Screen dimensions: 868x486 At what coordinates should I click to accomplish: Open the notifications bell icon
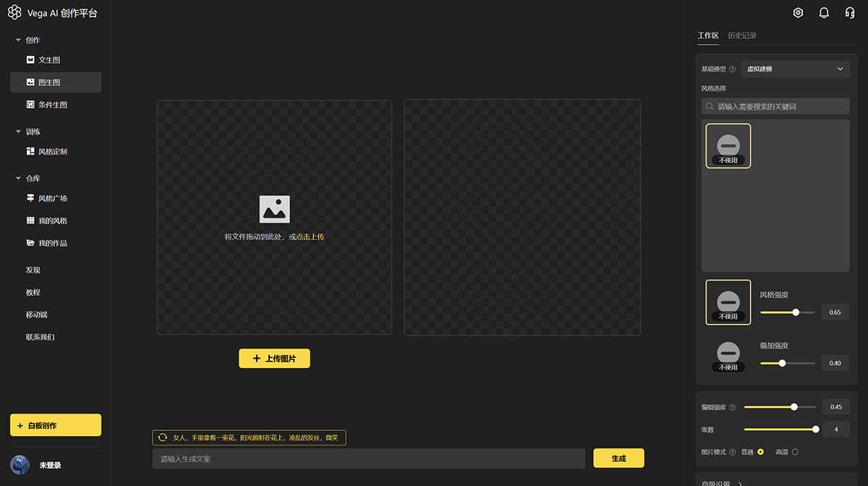pos(824,13)
